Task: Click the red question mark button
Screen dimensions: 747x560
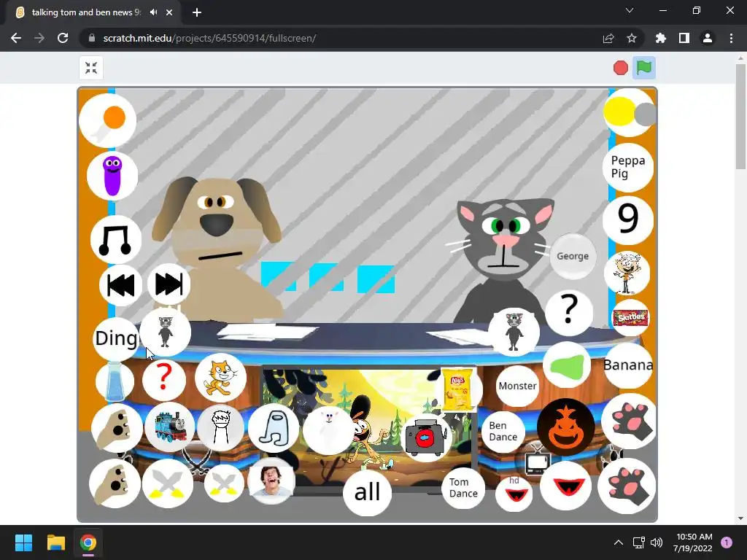Action: point(164,379)
